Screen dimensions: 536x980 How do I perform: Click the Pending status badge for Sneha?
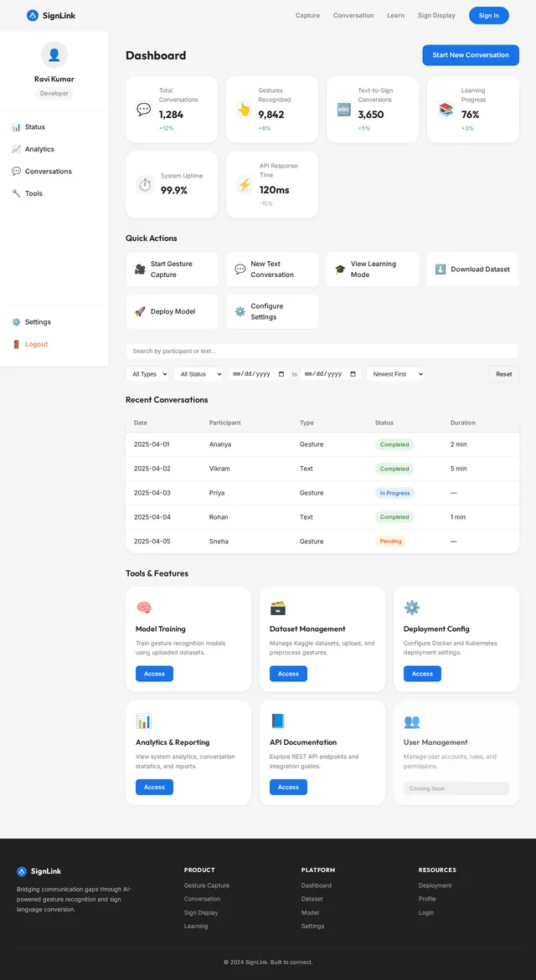[391, 541]
